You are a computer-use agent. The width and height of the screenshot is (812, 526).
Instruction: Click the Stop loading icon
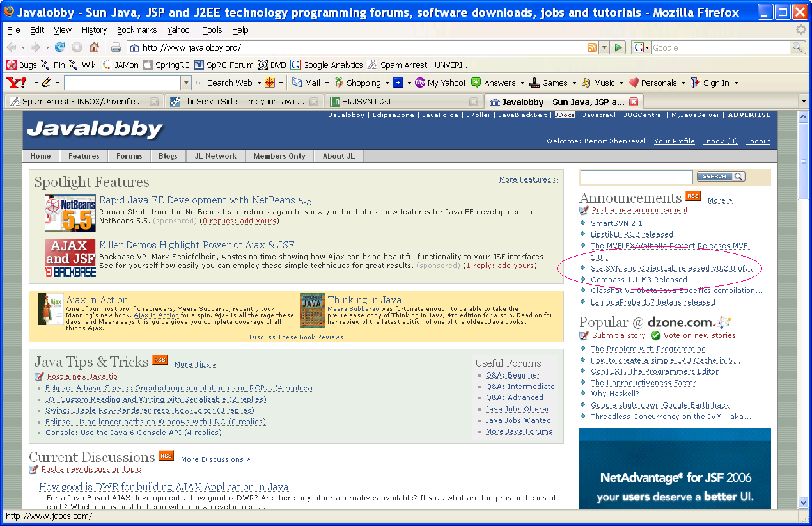[x=77, y=47]
